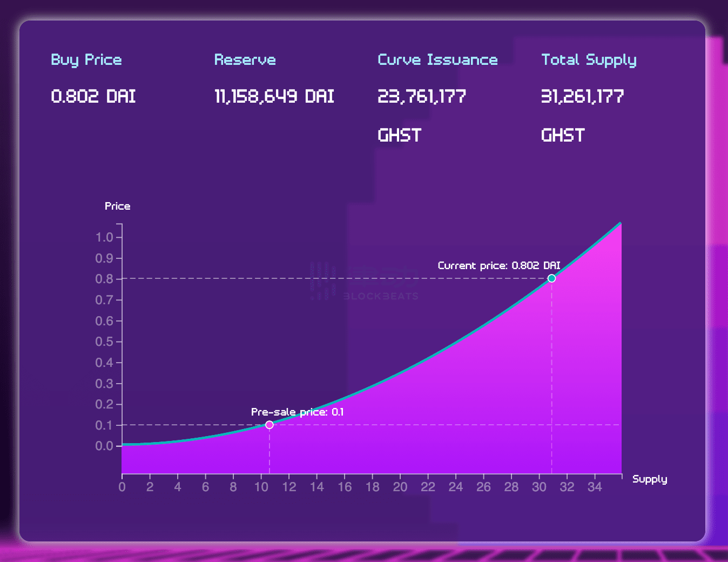Click the 30 tick on the supply axis

click(x=539, y=487)
